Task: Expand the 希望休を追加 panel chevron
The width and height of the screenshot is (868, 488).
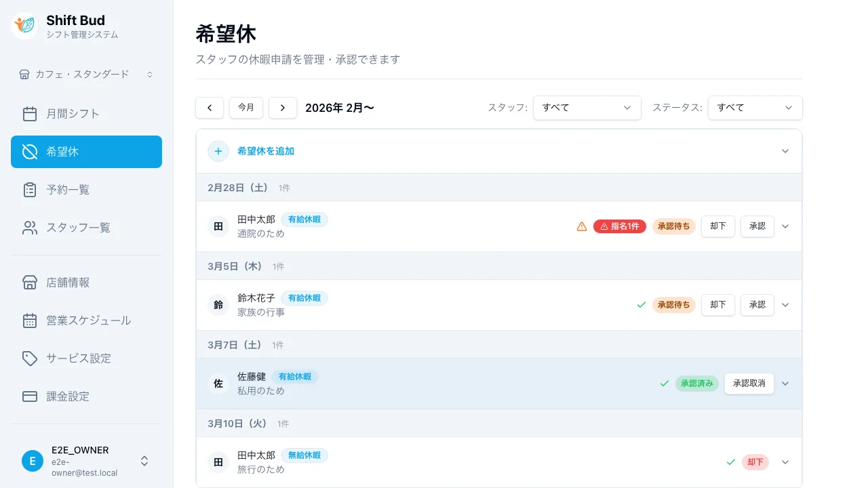Action: tap(785, 151)
